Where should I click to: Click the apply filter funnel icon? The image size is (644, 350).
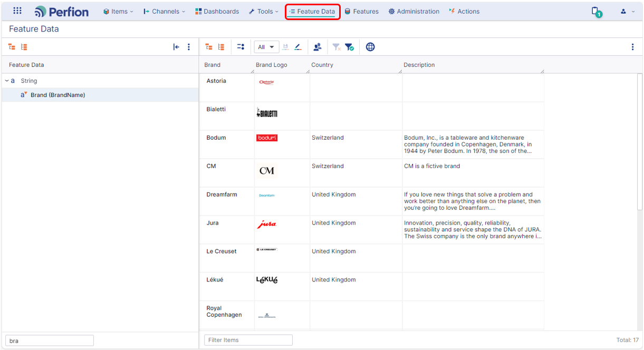click(349, 47)
